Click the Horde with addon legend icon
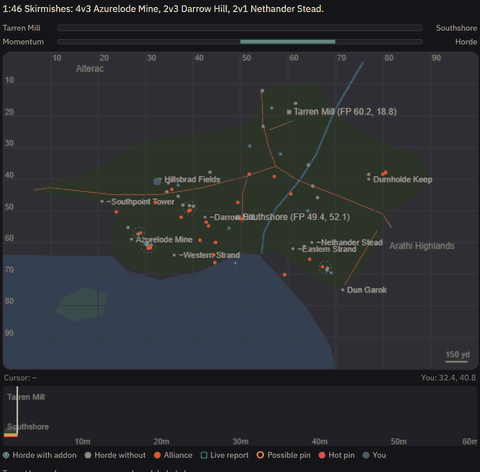 6,455
